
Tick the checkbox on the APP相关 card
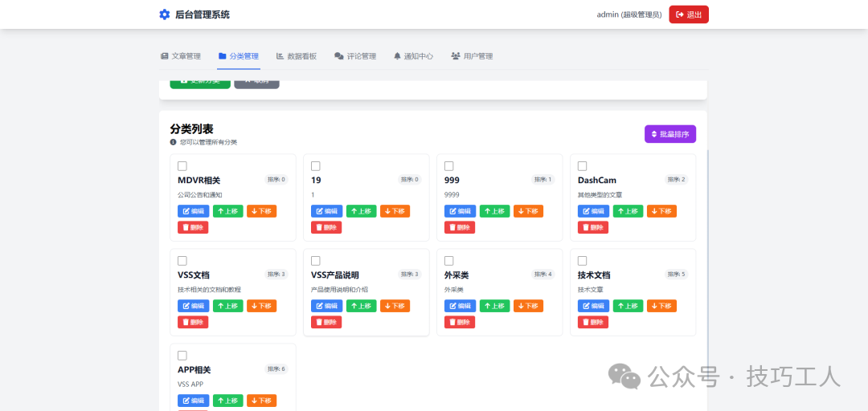(182, 355)
